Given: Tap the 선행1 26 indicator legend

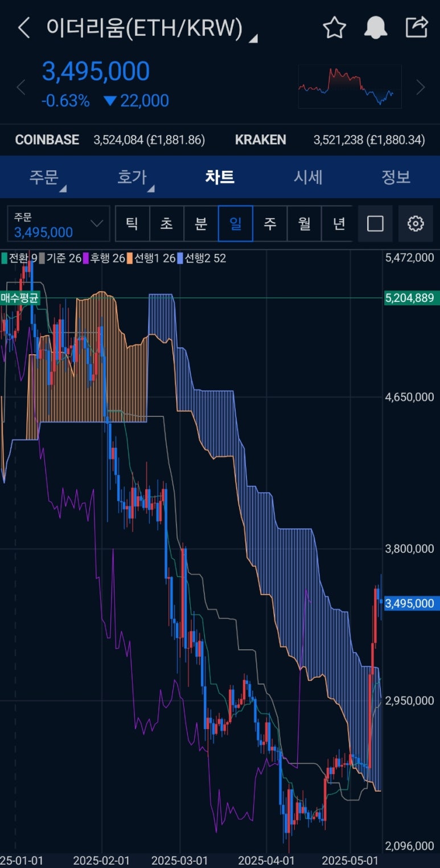Looking at the screenshot, I should point(151,258).
